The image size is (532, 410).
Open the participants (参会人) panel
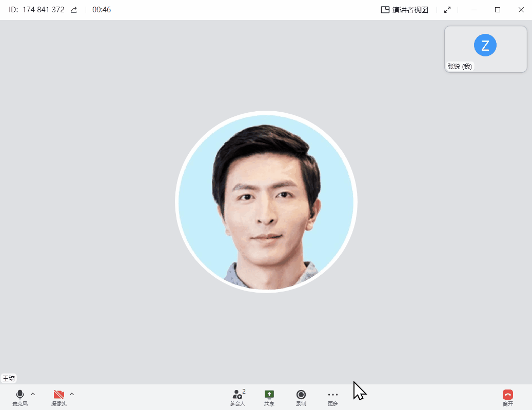pos(238,398)
